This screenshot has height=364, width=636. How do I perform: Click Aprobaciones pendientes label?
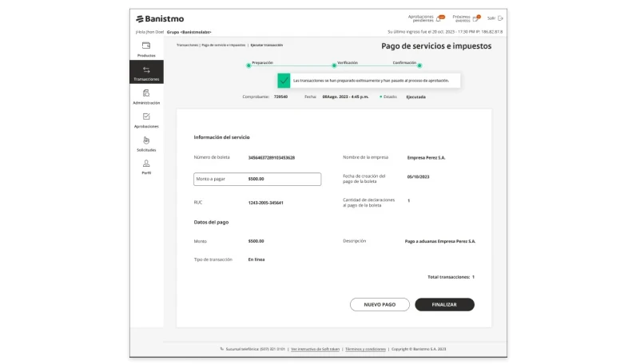click(420, 18)
